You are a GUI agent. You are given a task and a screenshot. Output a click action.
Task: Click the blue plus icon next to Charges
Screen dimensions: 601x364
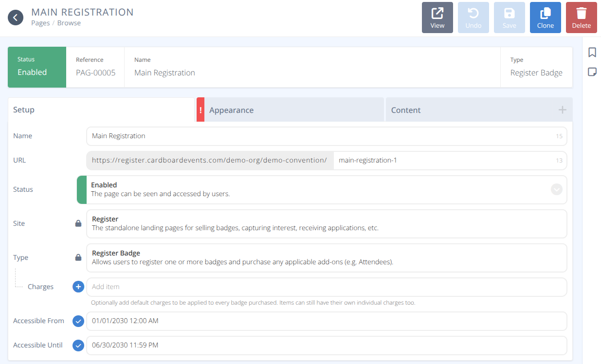78,287
